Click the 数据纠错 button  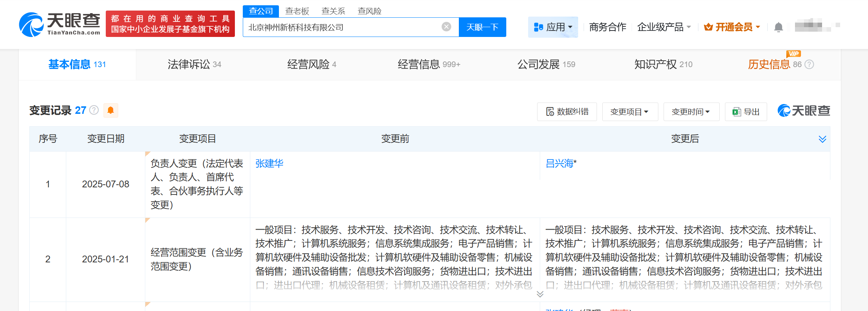(567, 112)
